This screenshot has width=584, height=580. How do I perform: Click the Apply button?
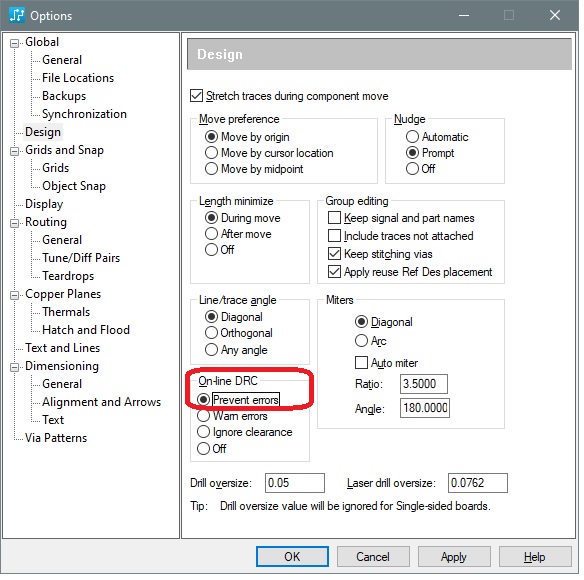pos(454,557)
